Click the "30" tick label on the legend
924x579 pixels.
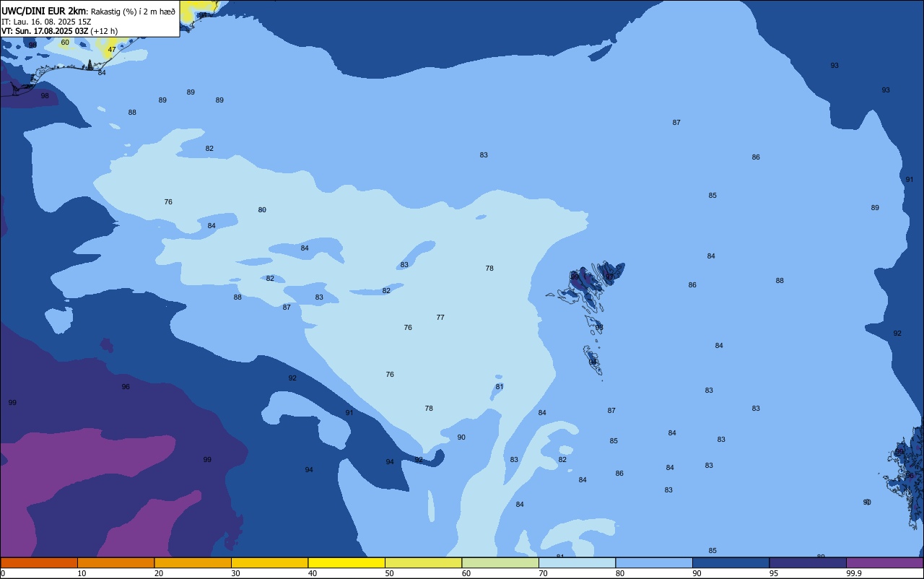point(235,573)
